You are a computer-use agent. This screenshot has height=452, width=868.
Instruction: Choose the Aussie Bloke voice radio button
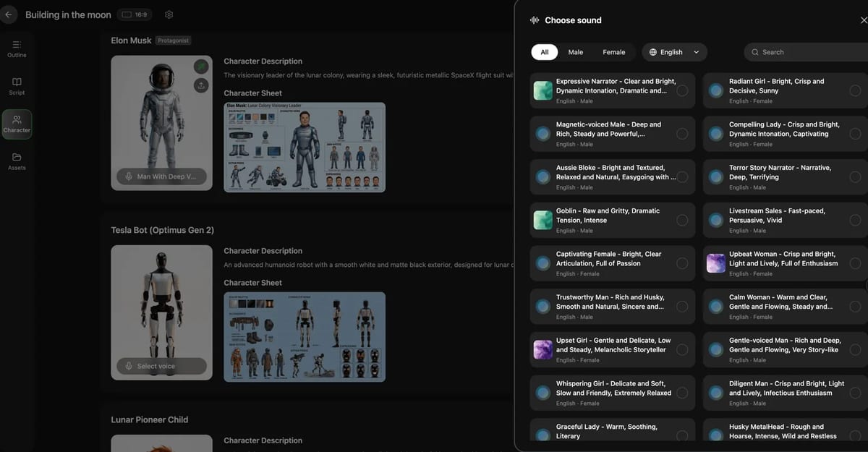pos(682,177)
